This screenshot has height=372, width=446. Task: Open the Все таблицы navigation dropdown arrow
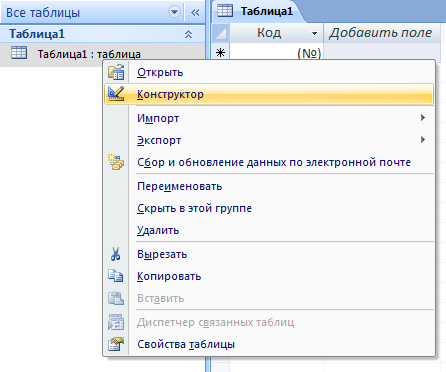pos(174,12)
